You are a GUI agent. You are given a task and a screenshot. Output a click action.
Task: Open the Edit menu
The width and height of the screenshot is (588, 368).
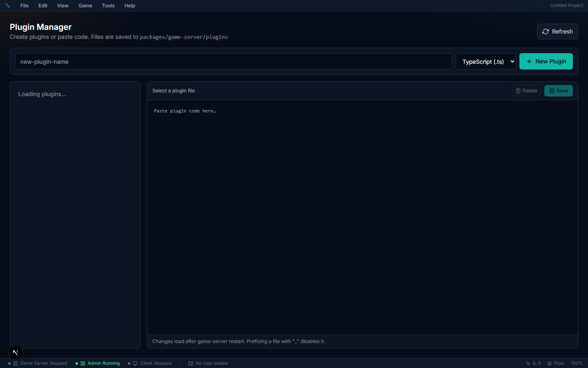[43, 6]
